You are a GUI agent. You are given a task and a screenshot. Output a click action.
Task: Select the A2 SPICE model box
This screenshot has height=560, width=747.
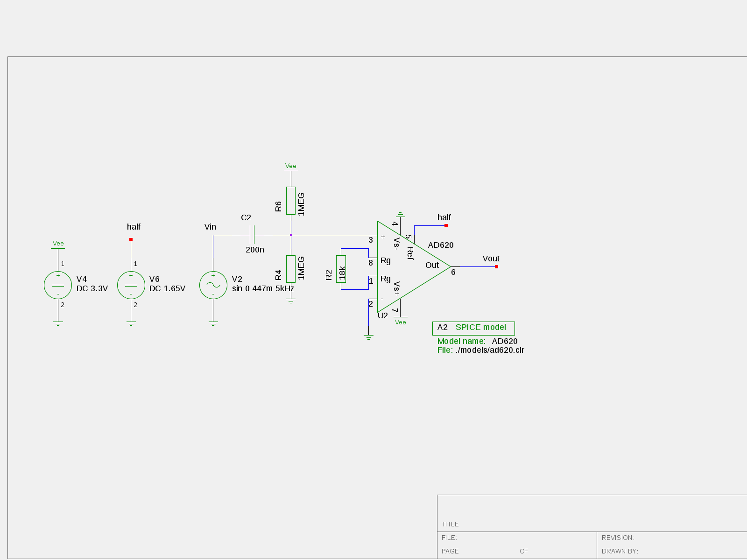[x=473, y=328]
